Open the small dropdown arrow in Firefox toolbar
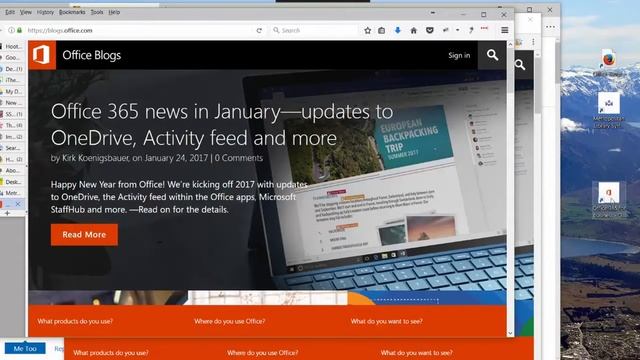The image size is (640, 360). pyautogui.click(x=458, y=30)
